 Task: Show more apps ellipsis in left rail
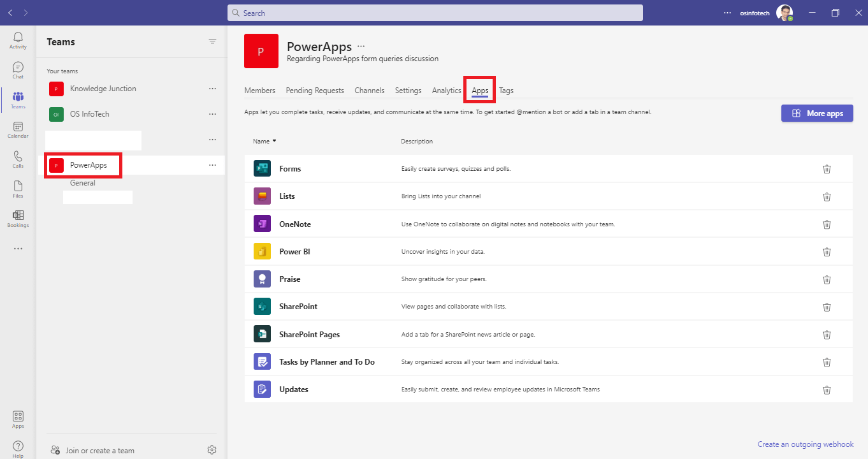click(18, 249)
